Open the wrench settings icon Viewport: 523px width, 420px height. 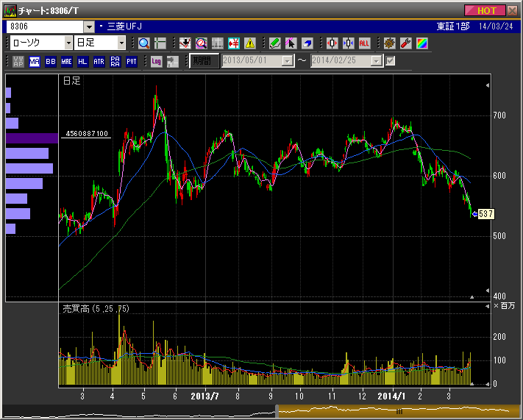click(x=405, y=43)
